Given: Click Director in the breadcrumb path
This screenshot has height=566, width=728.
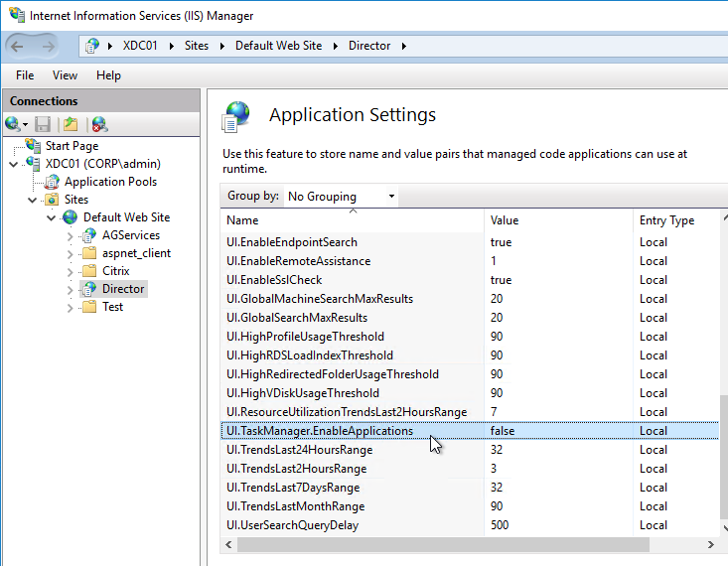Looking at the screenshot, I should (369, 46).
